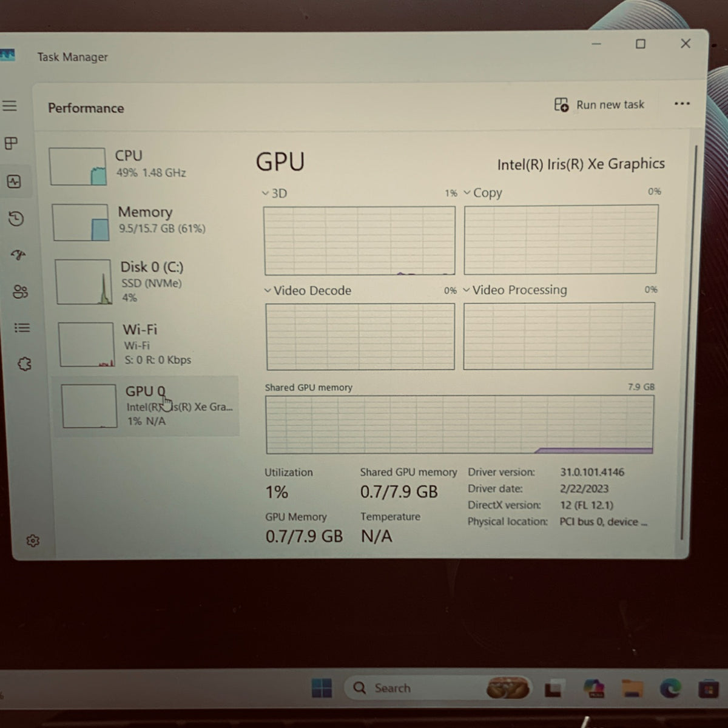Screen dimensions: 728x728
Task: Open Task View icon in the taskbar
Action: pos(554,689)
